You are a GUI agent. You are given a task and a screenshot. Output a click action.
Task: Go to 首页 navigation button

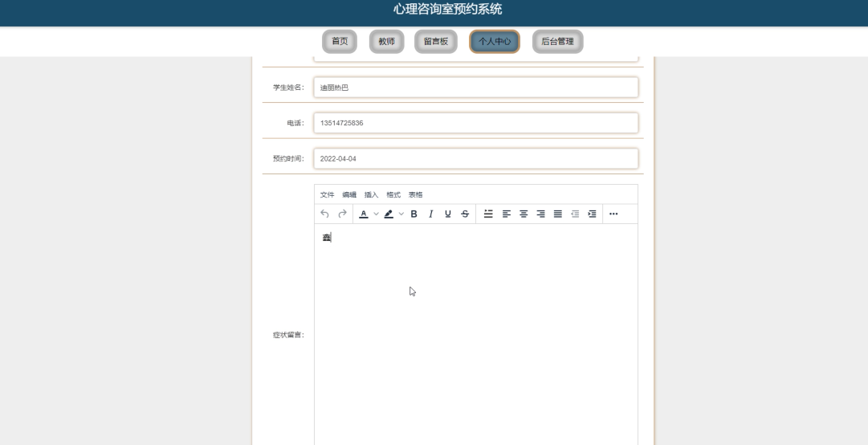(x=340, y=42)
